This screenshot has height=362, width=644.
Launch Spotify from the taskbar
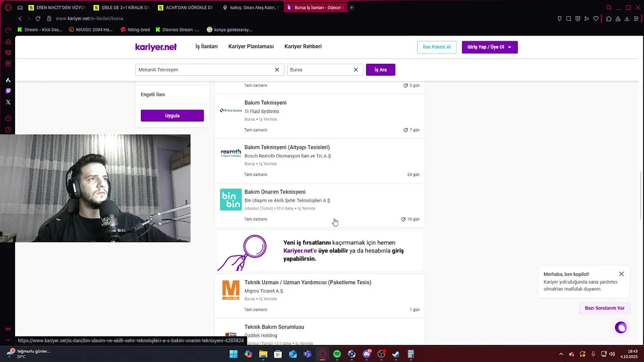coord(337,354)
